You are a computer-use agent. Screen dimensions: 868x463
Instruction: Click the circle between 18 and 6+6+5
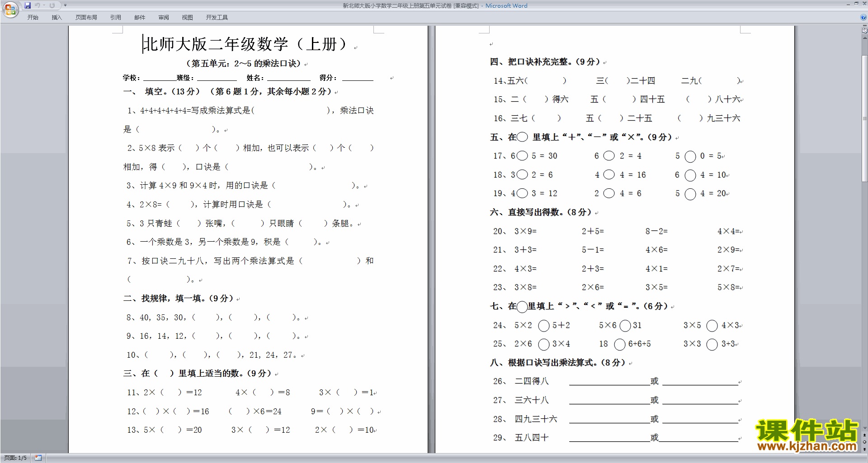click(x=620, y=345)
